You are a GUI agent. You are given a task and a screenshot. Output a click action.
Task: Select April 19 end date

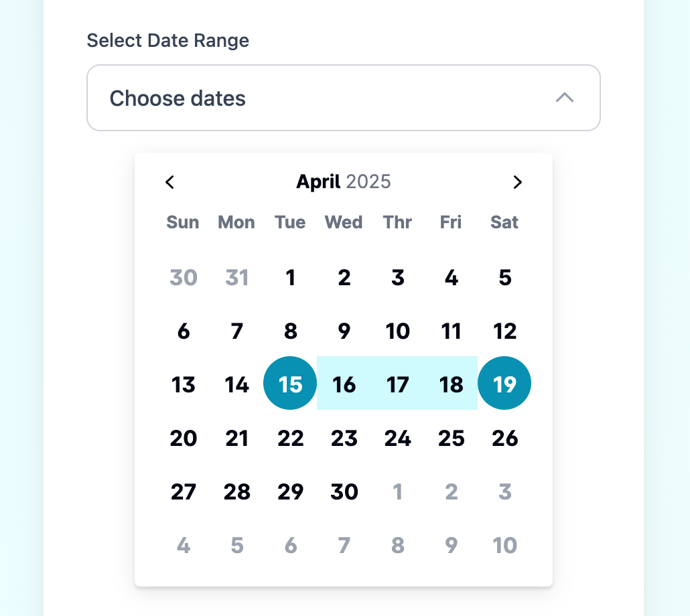click(x=504, y=384)
